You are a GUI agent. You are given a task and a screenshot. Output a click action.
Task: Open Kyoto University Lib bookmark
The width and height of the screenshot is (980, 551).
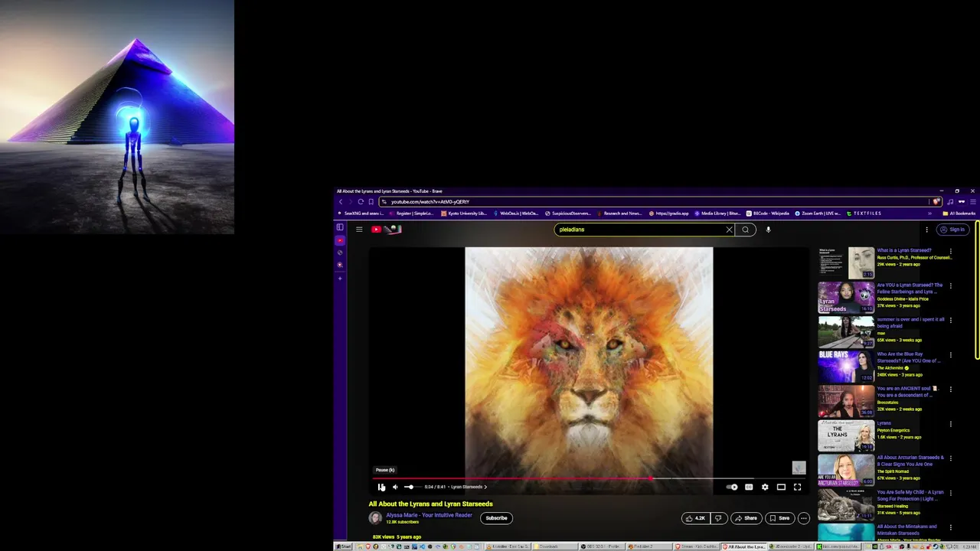tap(464, 214)
